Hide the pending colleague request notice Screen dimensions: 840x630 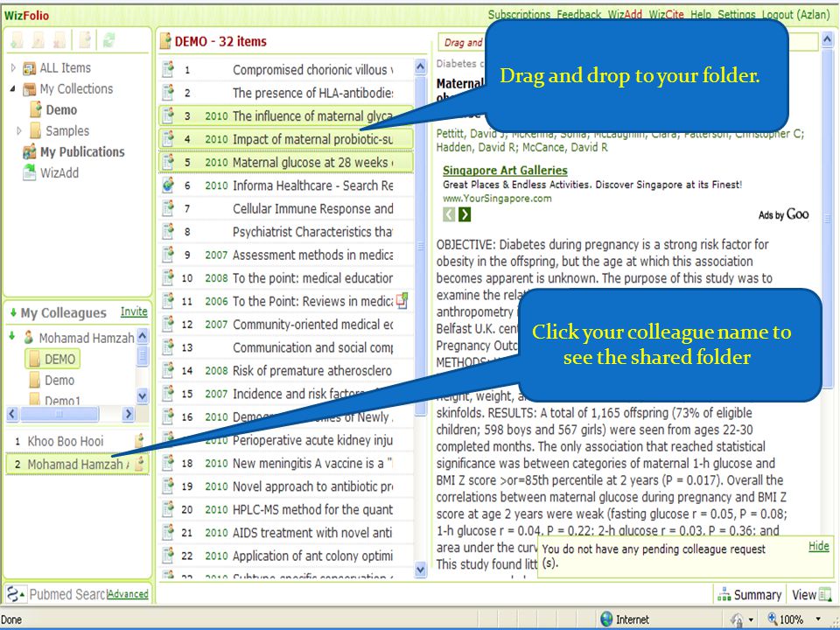(x=819, y=546)
